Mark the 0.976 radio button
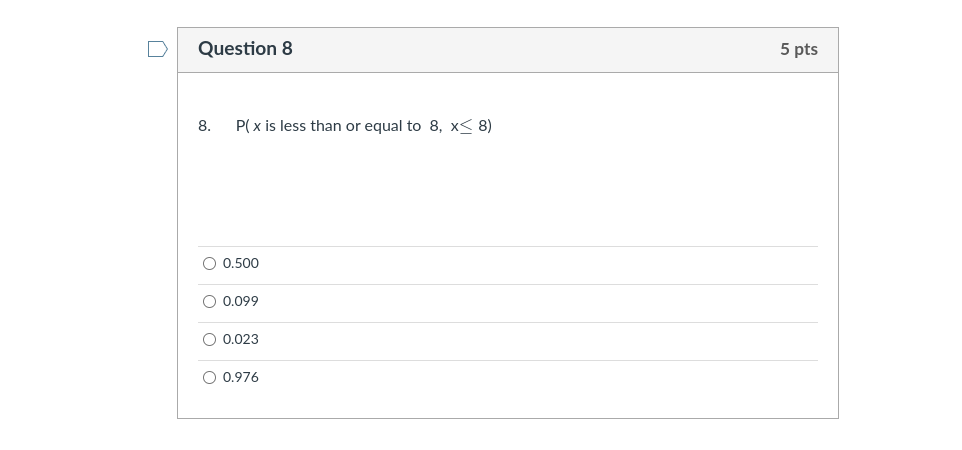The width and height of the screenshot is (962, 450). click(x=209, y=378)
